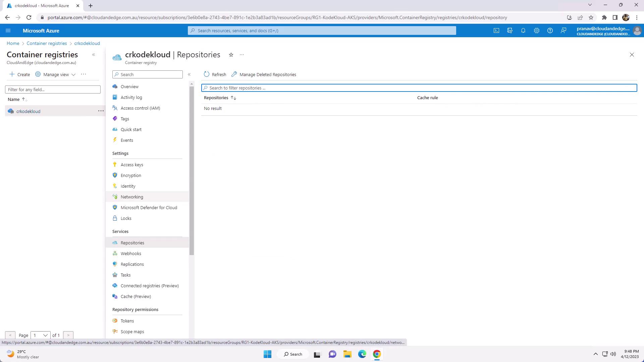This screenshot has height=362, width=644.
Task: Open the feedback icon in header
Action: pyautogui.click(x=563, y=31)
